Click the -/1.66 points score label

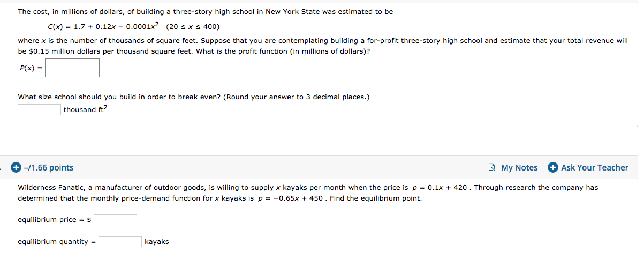[x=49, y=167]
